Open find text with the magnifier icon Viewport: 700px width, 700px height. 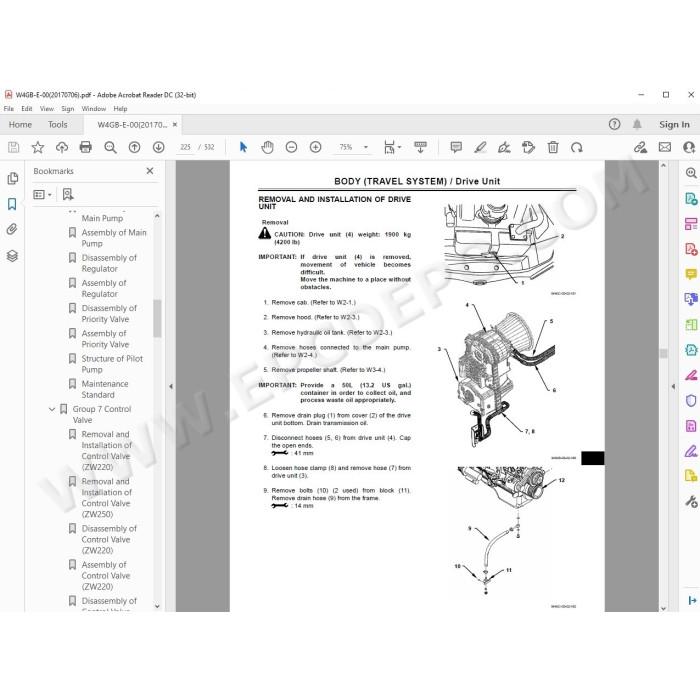coord(110,147)
